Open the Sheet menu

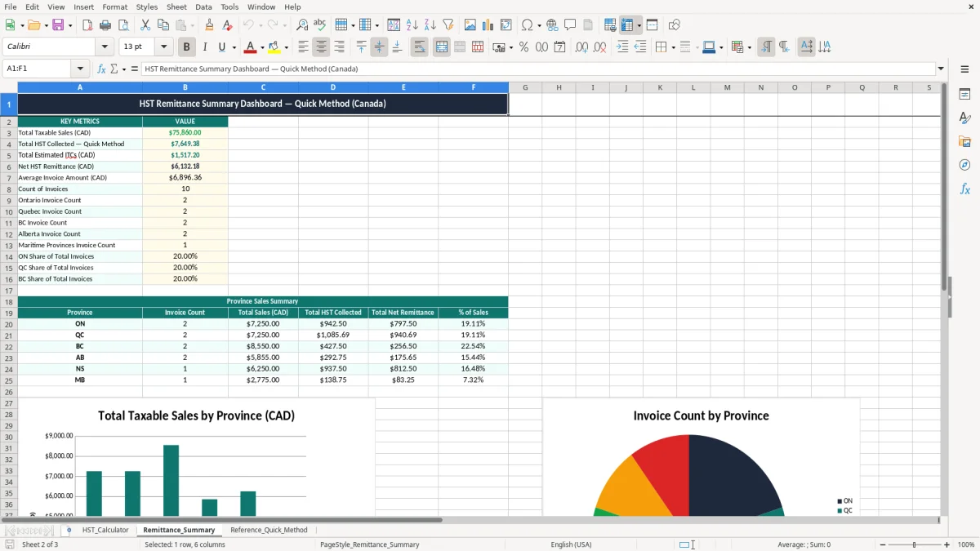pyautogui.click(x=176, y=7)
